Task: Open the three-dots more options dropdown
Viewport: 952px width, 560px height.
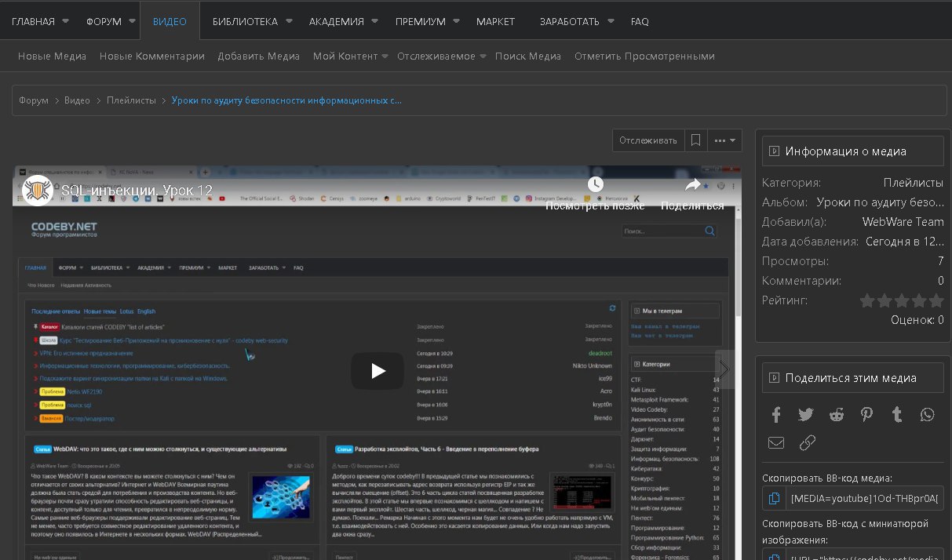Action: pos(724,140)
